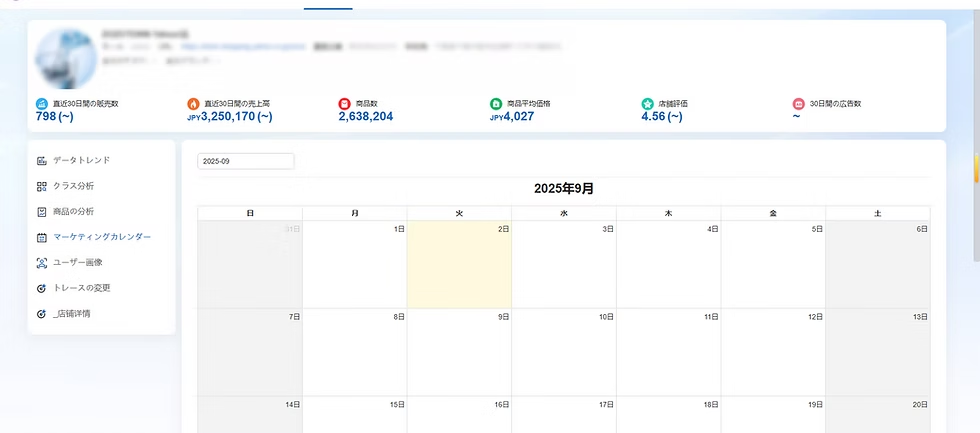The width and height of the screenshot is (980, 433).
Task: Click the 3,250,170 (~) revenue value
Action: pos(236,116)
